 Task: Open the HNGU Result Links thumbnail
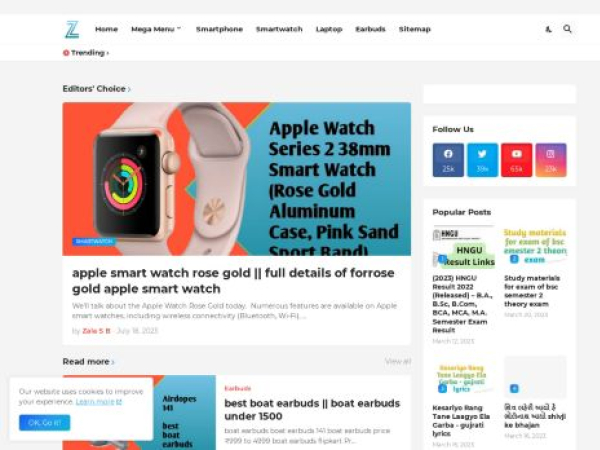[463, 247]
